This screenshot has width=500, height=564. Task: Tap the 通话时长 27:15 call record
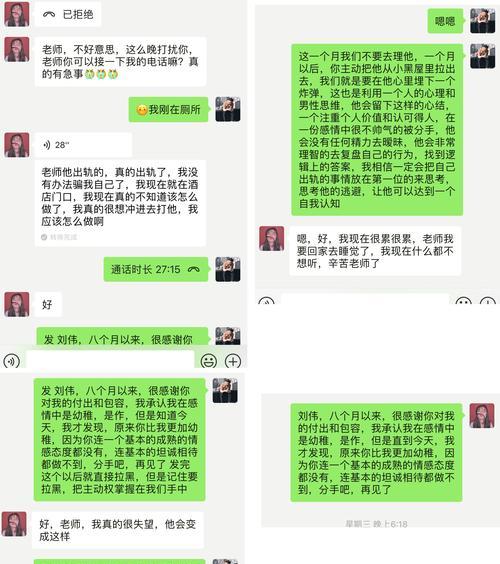156,269
